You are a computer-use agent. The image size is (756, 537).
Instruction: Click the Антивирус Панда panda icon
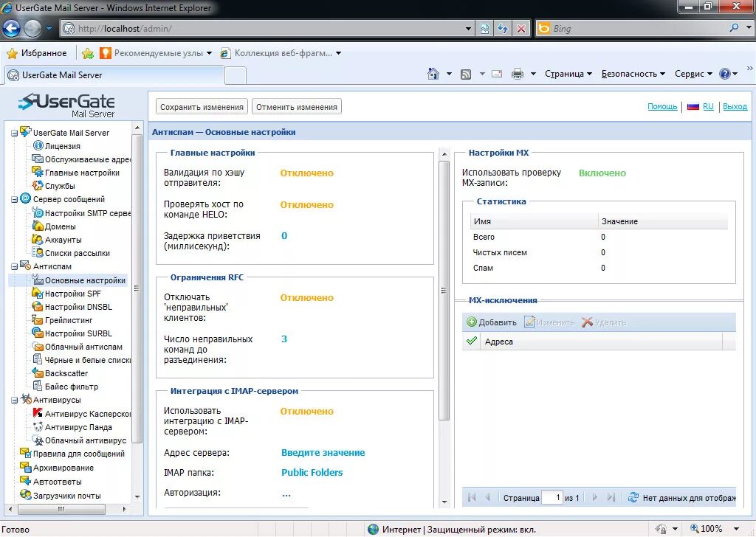click(38, 426)
